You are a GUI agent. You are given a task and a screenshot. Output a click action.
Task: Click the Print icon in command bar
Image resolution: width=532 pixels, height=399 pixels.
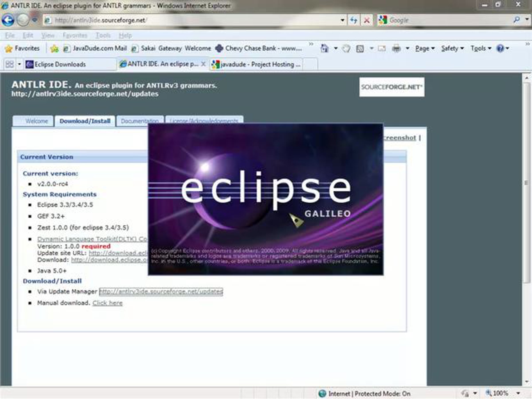396,49
